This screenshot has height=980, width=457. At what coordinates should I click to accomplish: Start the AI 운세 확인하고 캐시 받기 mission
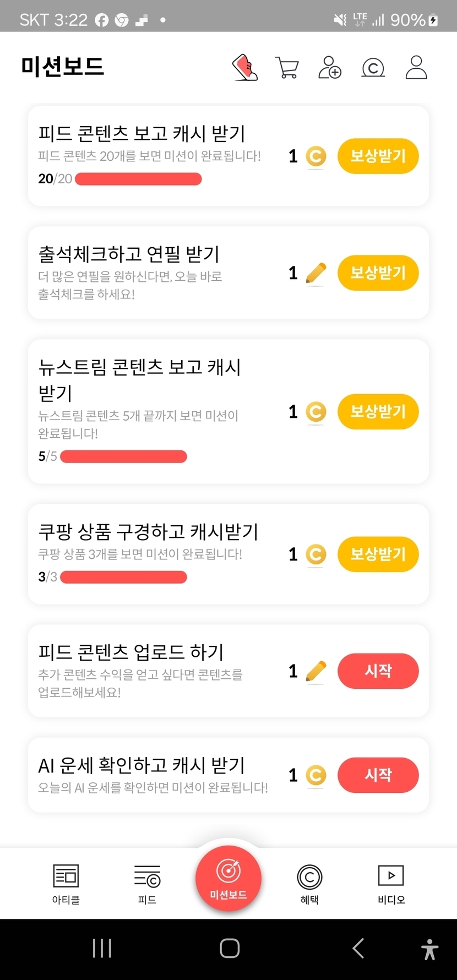pos(378,775)
